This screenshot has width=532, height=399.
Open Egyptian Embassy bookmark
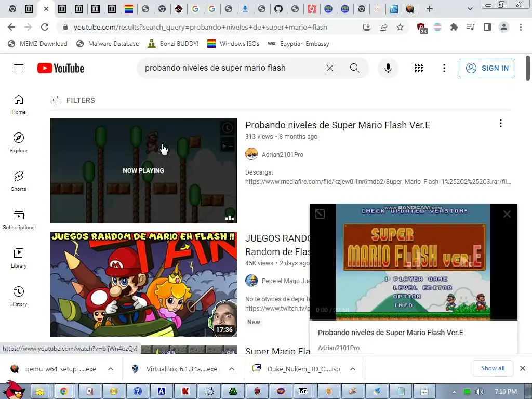(x=298, y=44)
